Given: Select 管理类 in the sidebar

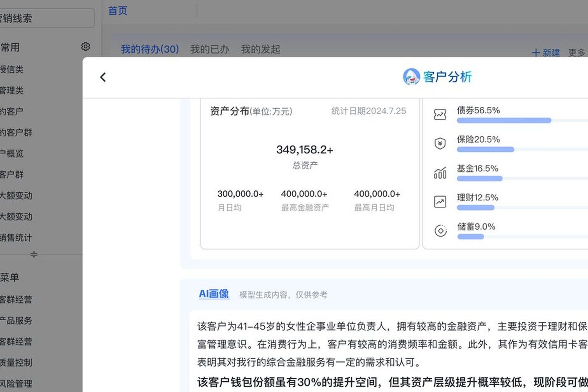Looking at the screenshot, I should coord(12,90).
